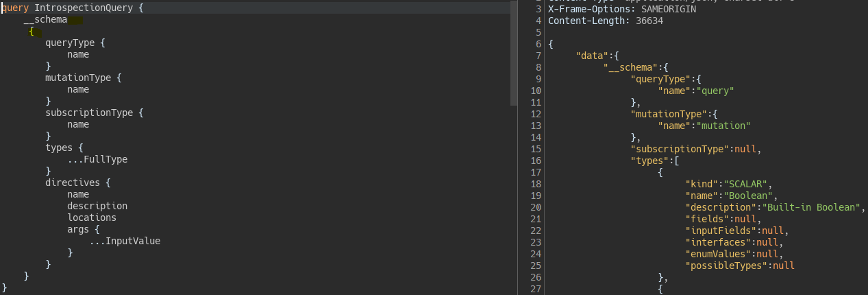This screenshot has width=868, height=295.
Task: Click the args field in the query
Action: pos(78,229)
